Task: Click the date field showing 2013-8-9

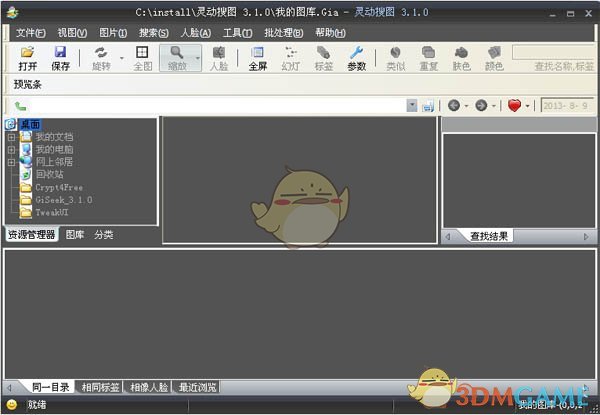Action: (x=567, y=106)
